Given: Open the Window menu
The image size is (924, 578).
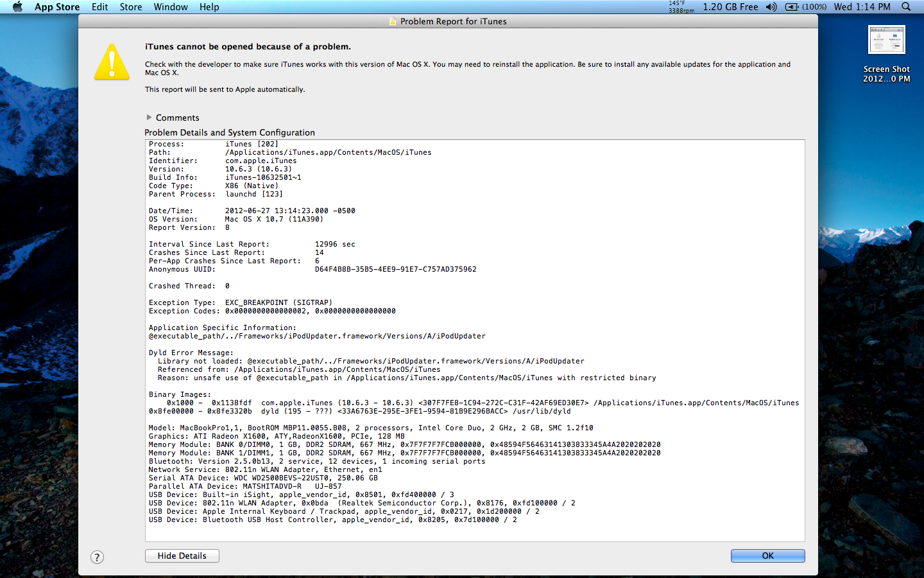Looking at the screenshot, I should [171, 7].
